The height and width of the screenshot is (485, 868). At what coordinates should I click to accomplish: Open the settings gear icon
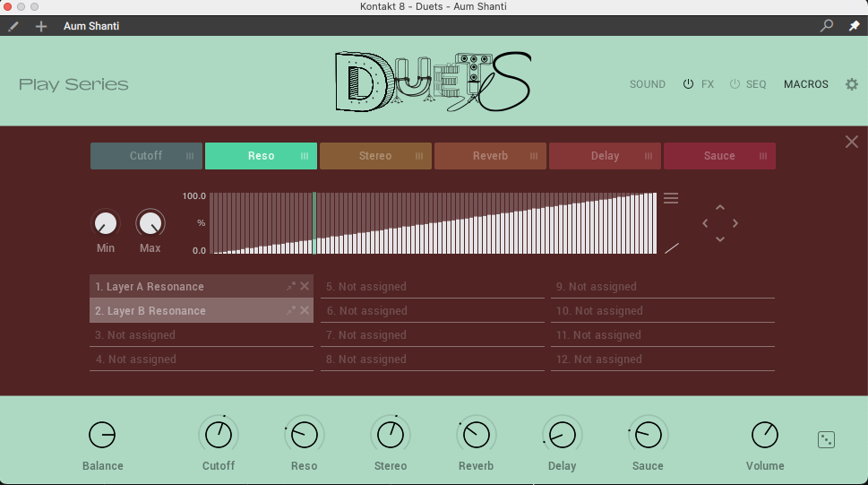[x=851, y=84]
